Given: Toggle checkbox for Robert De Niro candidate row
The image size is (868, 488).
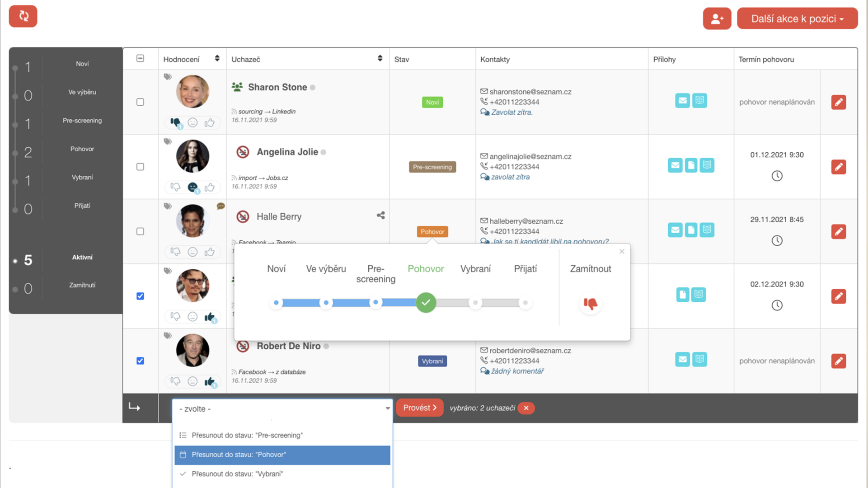Looking at the screenshot, I should tap(140, 360).
